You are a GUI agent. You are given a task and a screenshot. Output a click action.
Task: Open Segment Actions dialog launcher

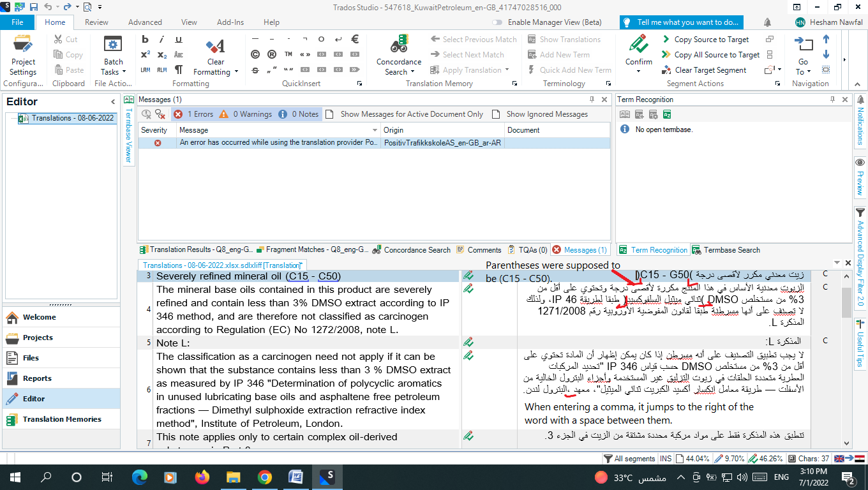777,84
